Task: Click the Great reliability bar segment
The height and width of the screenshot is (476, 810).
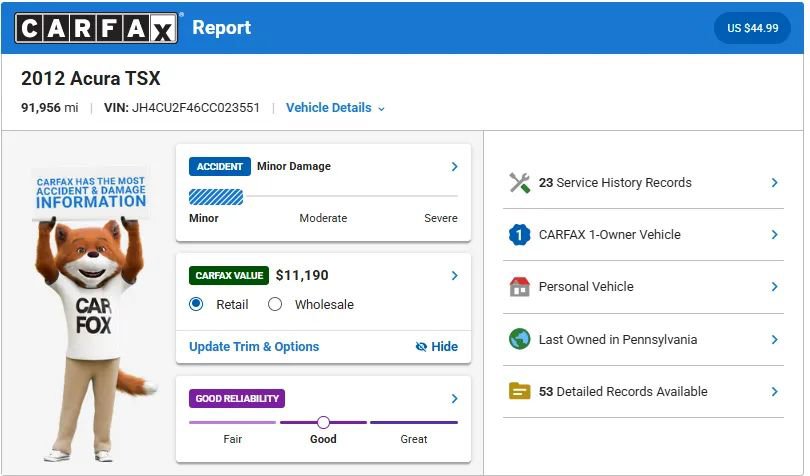Action: pyautogui.click(x=414, y=422)
